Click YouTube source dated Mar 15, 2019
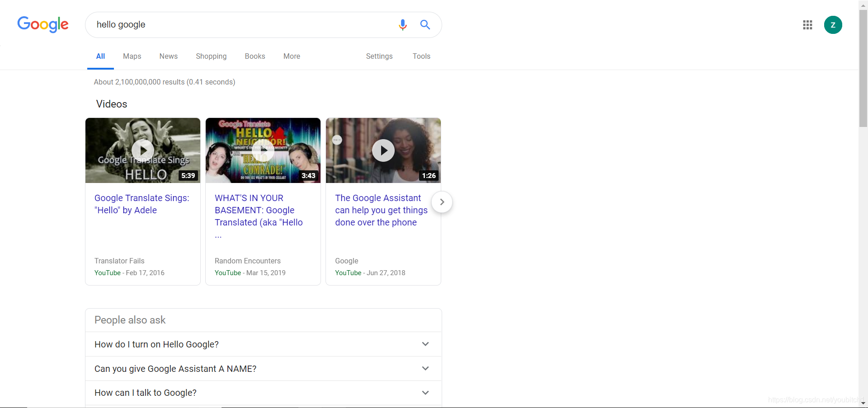 tap(228, 273)
